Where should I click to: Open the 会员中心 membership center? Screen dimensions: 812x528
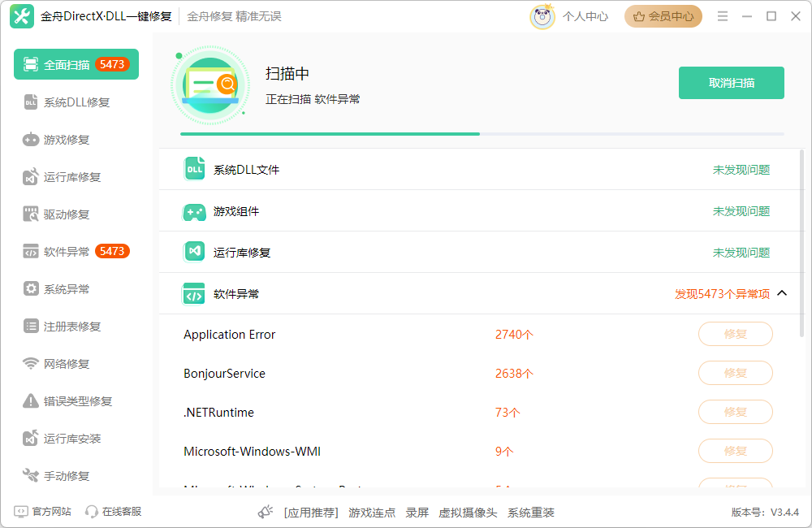[663, 15]
